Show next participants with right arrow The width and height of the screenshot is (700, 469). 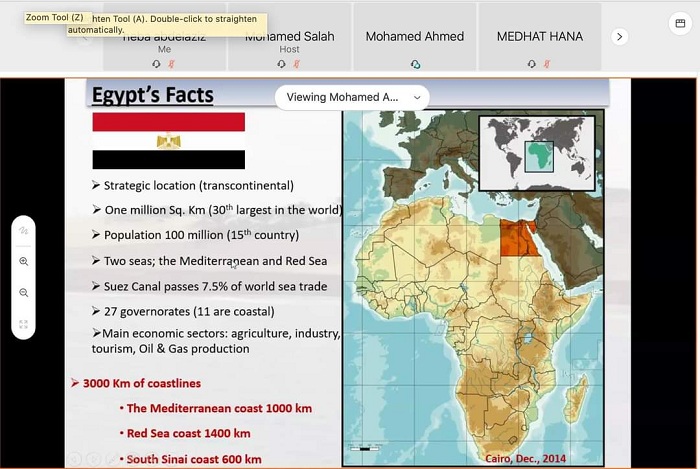(x=619, y=36)
